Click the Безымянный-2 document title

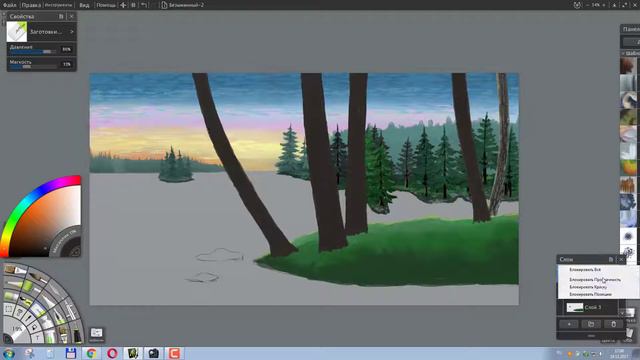click(186, 5)
